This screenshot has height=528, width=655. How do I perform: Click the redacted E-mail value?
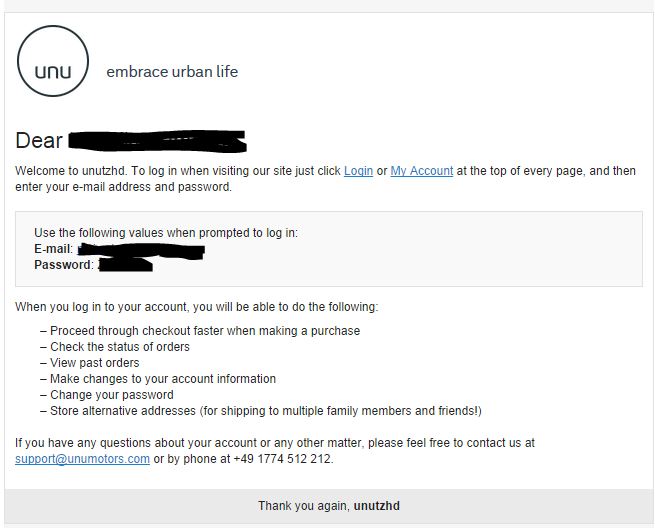140,249
